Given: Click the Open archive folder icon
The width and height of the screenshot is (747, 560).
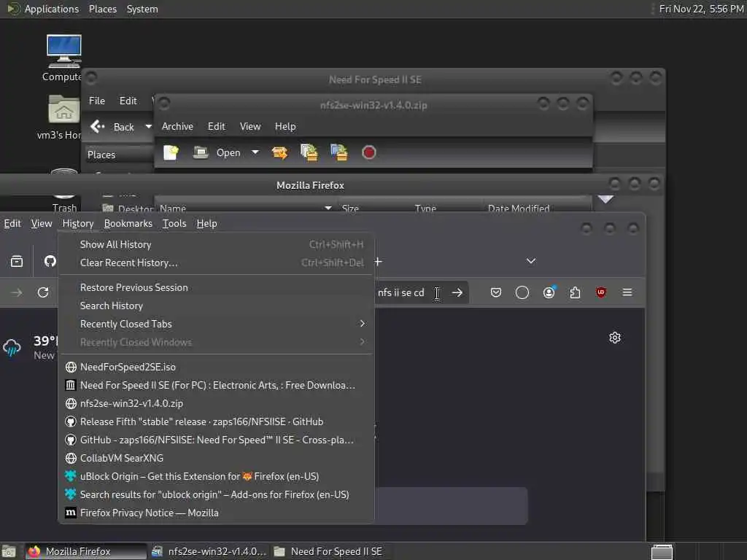Looking at the screenshot, I should pyautogui.click(x=201, y=152).
